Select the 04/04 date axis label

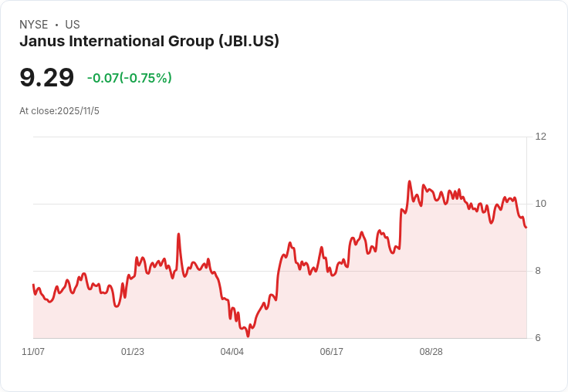point(232,351)
